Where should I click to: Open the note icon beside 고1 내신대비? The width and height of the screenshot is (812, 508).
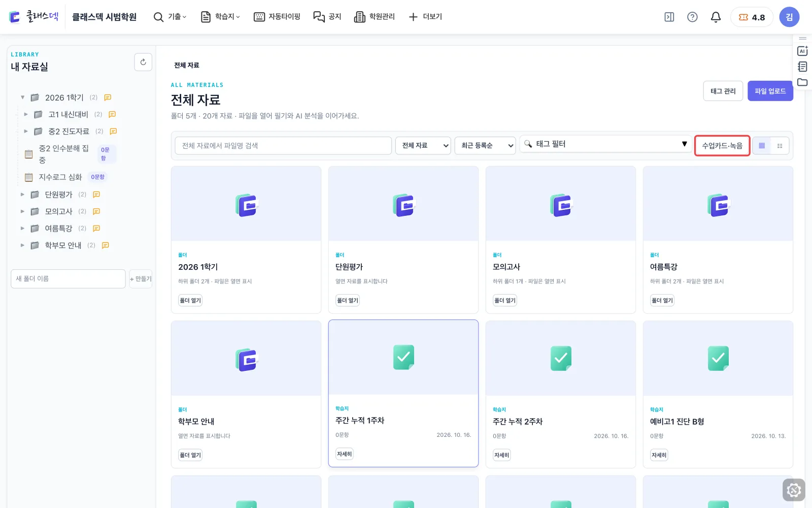112,115
